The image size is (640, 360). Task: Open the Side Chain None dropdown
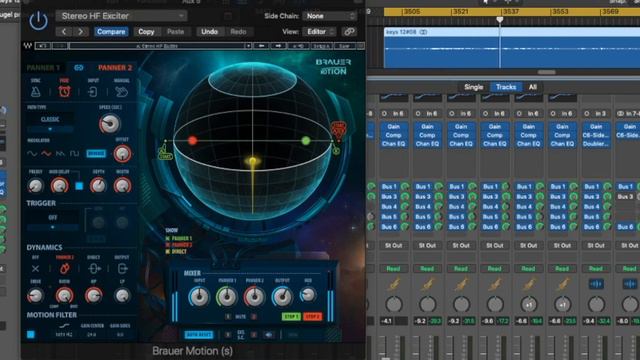click(329, 16)
